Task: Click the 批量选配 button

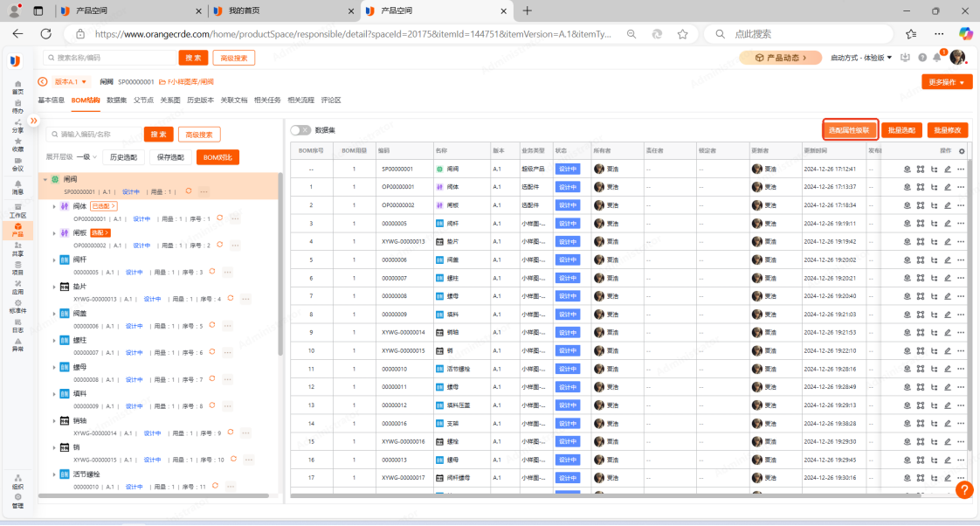Action: 901,130
